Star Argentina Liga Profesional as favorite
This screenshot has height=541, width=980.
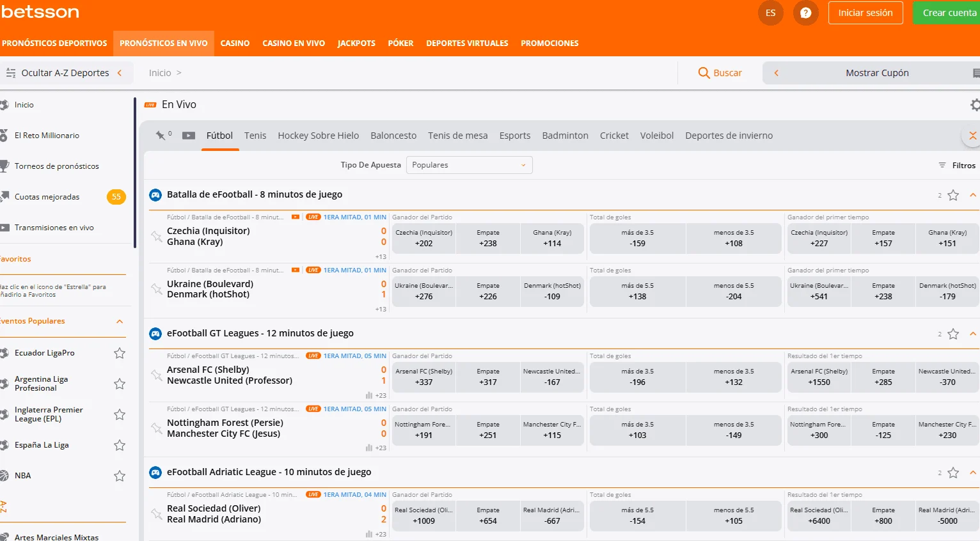click(x=120, y=384)
